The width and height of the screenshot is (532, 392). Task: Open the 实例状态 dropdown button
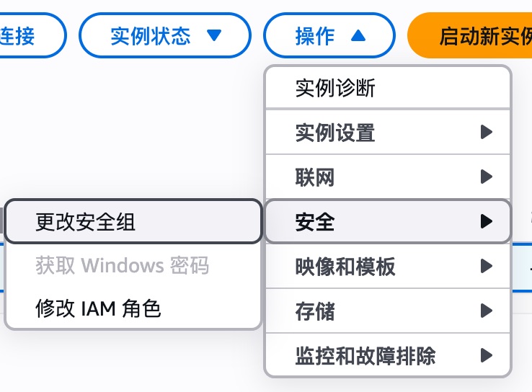(x=164, y=35)
